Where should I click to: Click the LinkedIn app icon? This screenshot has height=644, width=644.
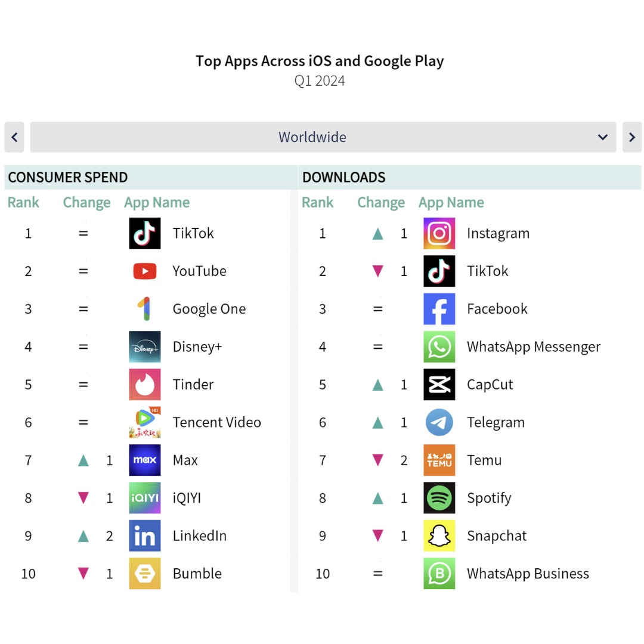(x=144, y=535)
